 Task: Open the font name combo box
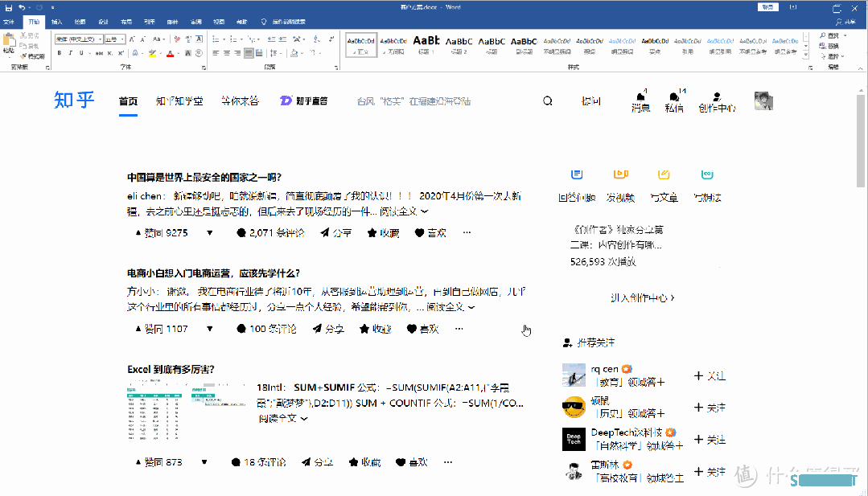[79, 39]
